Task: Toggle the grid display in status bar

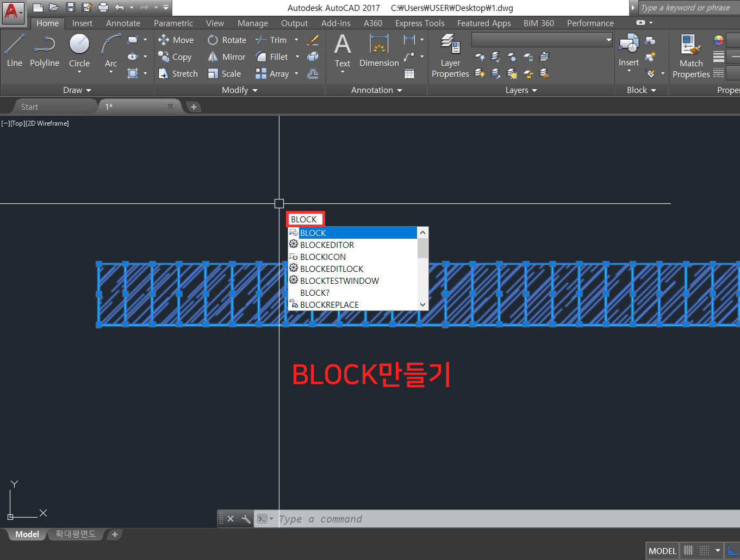Action: click(x=688, y=551)
